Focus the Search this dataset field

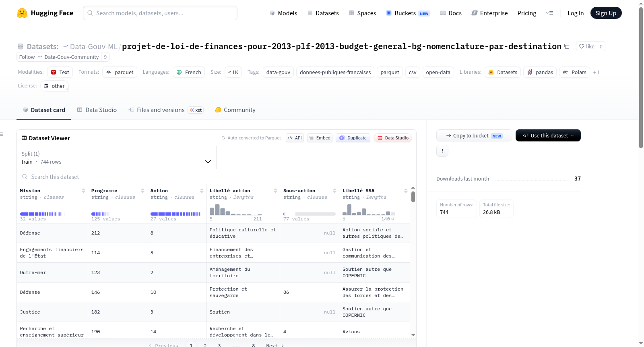(x=217, y=177)
